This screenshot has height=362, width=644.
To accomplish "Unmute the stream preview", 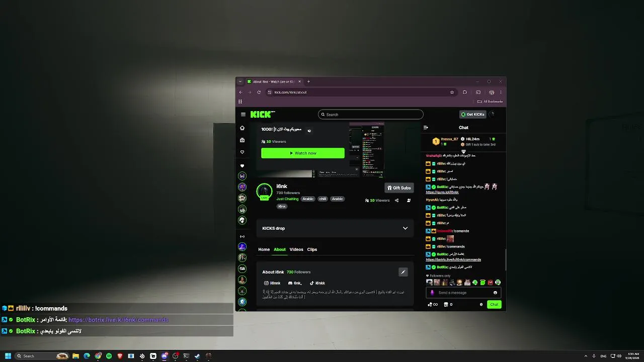I will coord(309,131).
